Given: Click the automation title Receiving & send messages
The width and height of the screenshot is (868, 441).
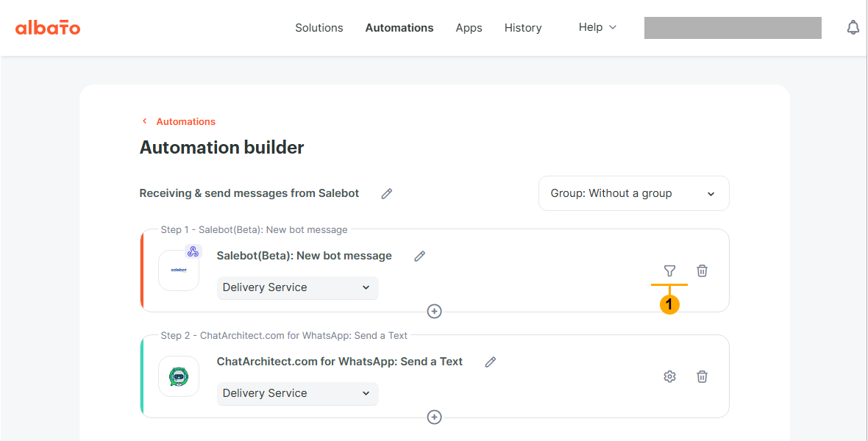Looking at the screenshot, I should 249,193.
